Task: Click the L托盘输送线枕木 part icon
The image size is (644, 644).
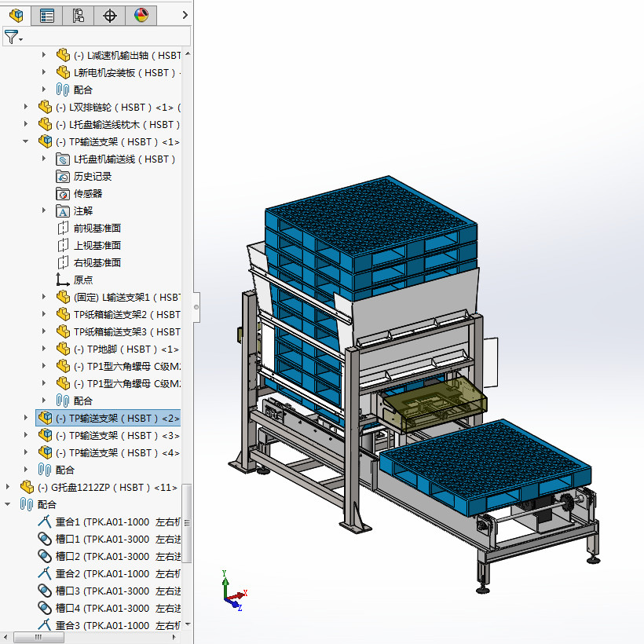Action: 45,124
